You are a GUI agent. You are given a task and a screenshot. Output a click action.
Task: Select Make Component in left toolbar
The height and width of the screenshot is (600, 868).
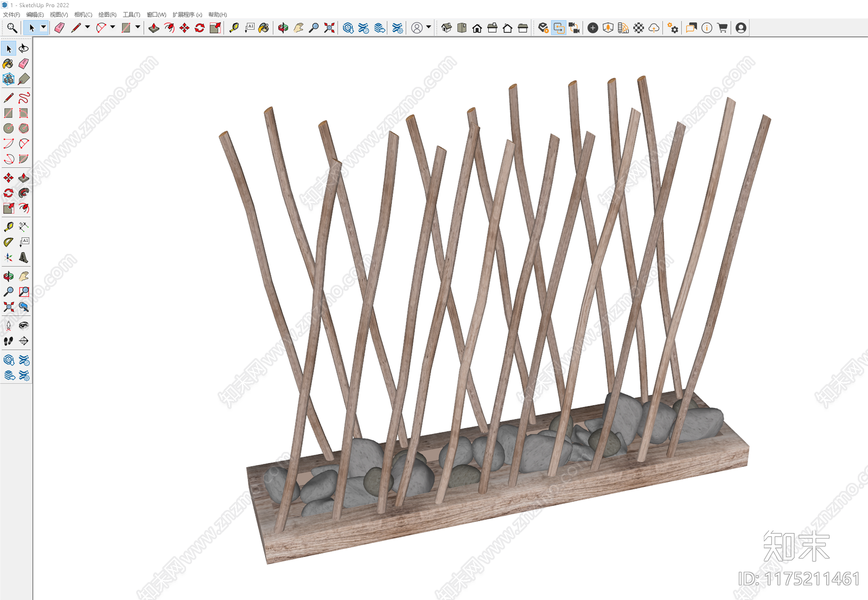coord(9,79)
